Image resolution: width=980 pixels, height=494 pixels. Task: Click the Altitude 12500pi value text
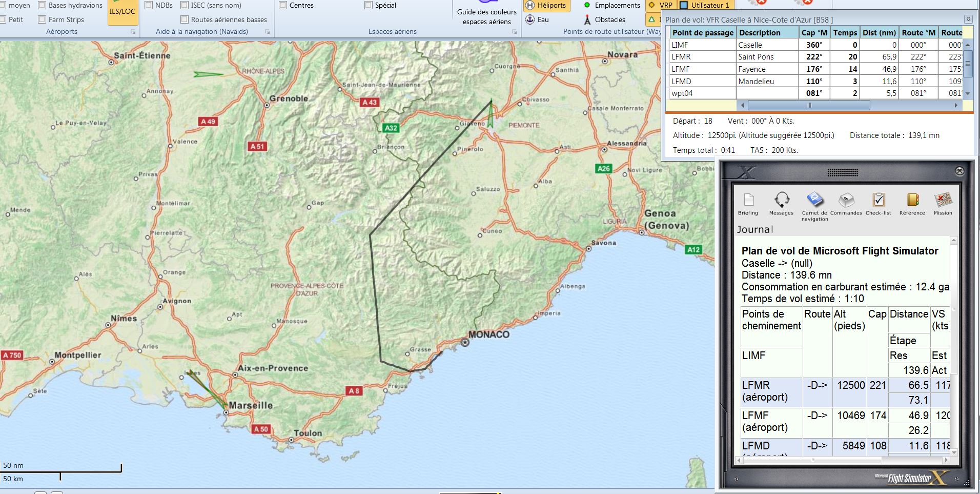722,135
